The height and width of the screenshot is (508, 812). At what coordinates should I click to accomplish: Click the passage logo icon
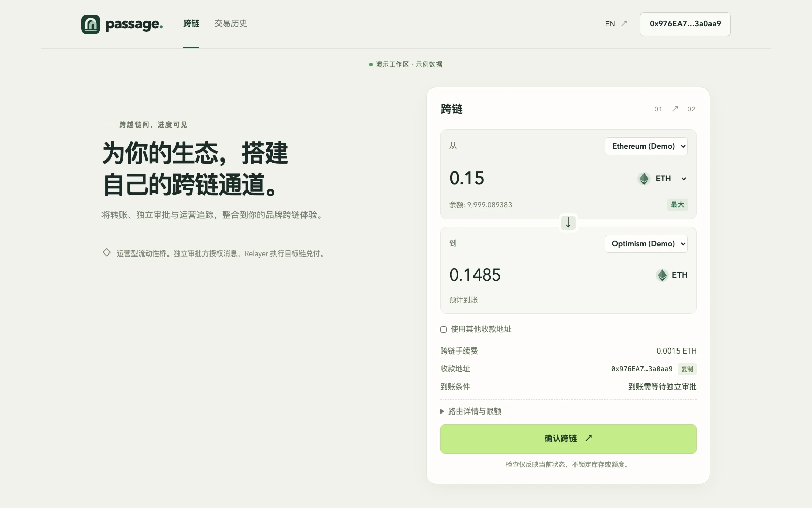pos(91,24)
